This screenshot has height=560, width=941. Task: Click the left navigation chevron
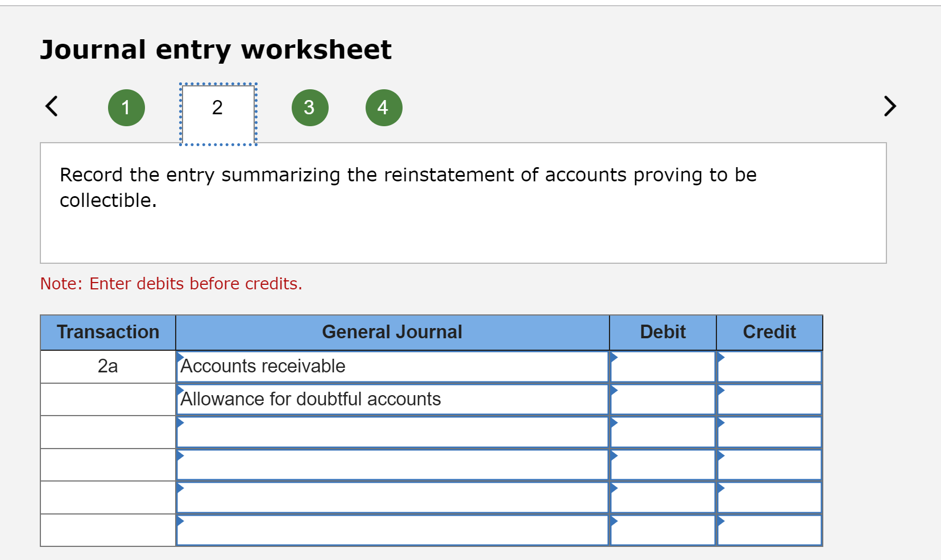tap(51, 106)
